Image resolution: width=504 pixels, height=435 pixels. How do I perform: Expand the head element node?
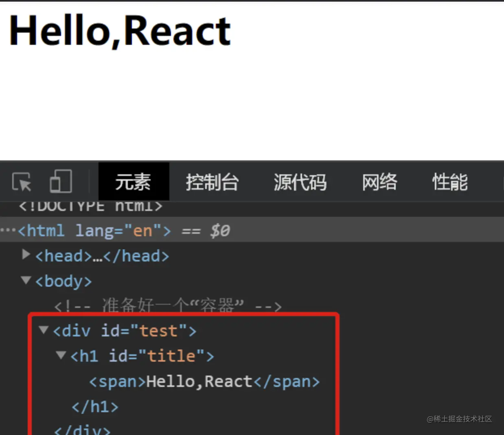pyautogui.click(x=26, y=255)
